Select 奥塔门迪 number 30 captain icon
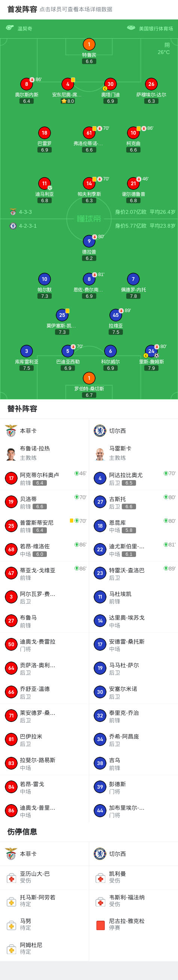Viewport: 178px width, 980px height. coord(110,84)
